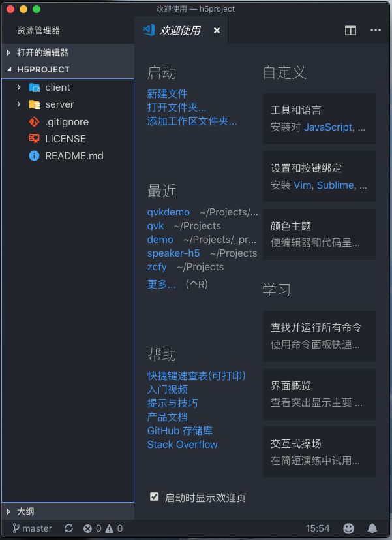The image size is (392, 540).
Task: Open errors and warnings count
Action: tap(103, 528)
